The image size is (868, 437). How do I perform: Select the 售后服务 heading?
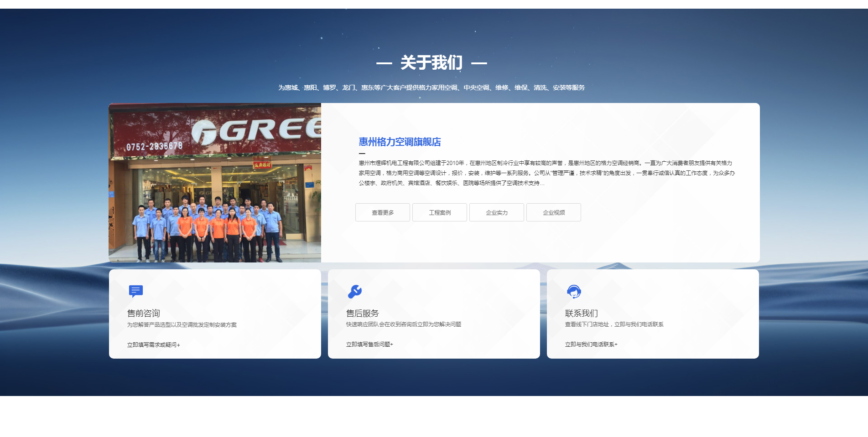coord(363,313)
